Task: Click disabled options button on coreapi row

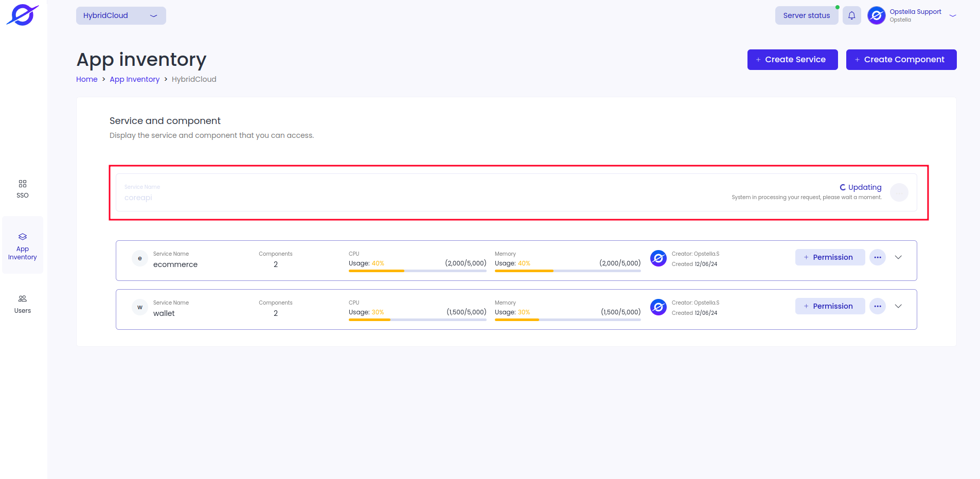Action: 899,192
